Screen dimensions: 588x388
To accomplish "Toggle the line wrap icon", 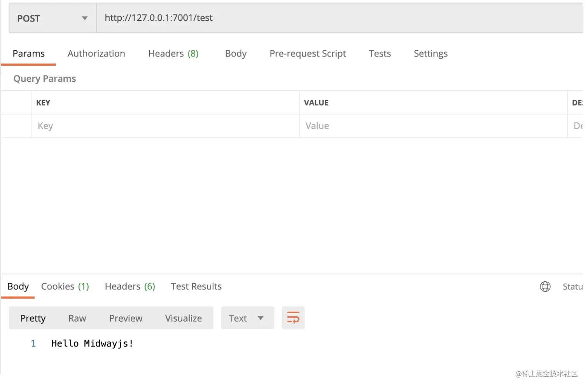I will 293,318.
